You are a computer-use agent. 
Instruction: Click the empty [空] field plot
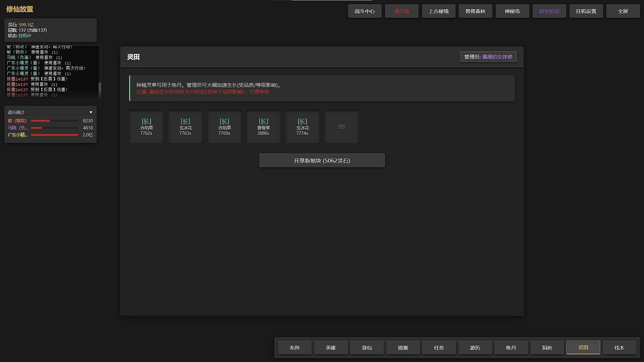point(341,127)
